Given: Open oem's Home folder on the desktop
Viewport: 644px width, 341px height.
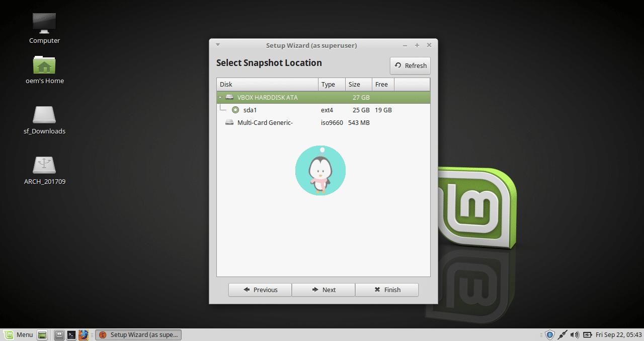Looking at the screenshot, I should coord(44,65).
